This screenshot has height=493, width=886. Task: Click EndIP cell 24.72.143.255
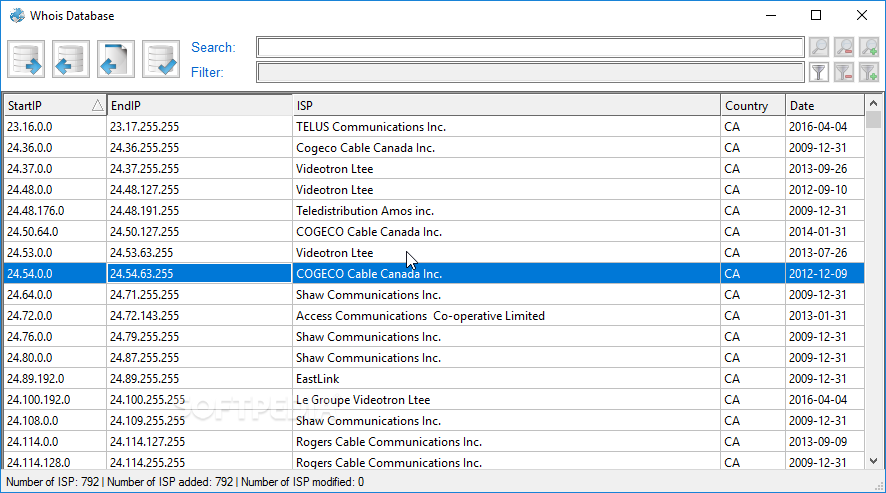[x=199, y=315]
